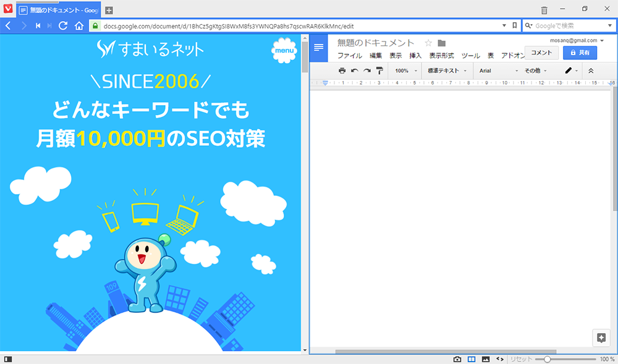
Task: Open page actions code icon
Action: click(x=500, y=359)
